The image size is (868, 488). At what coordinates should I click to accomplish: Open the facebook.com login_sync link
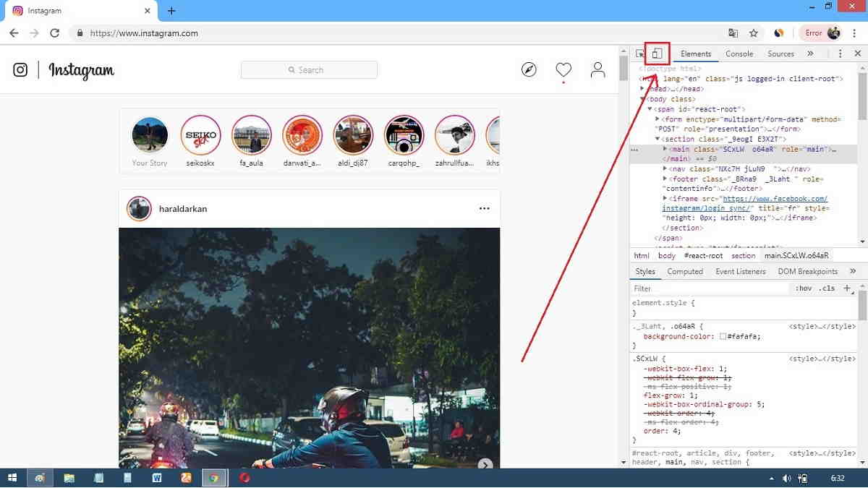tap(746, 203)
